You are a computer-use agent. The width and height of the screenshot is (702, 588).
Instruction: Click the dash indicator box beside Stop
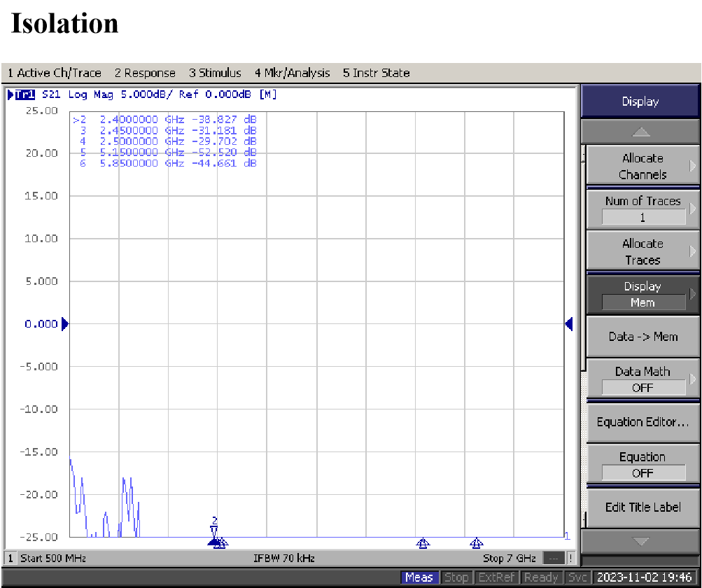tap(554, 559)
